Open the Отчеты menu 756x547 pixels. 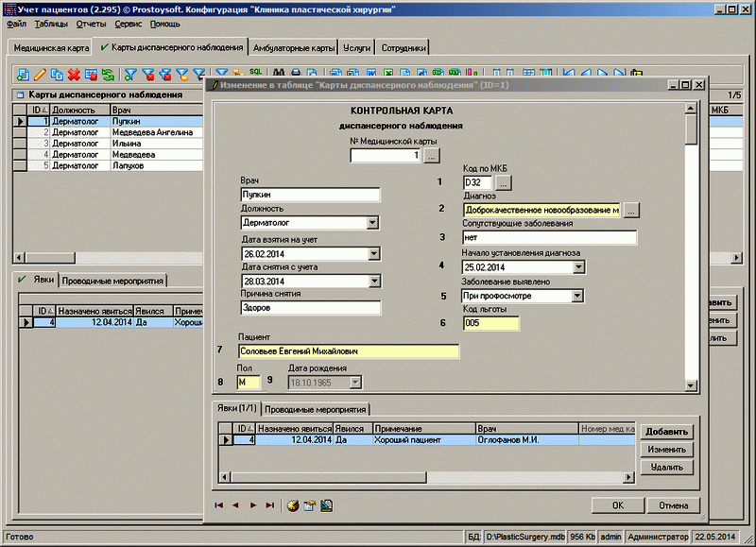point(91,23)
